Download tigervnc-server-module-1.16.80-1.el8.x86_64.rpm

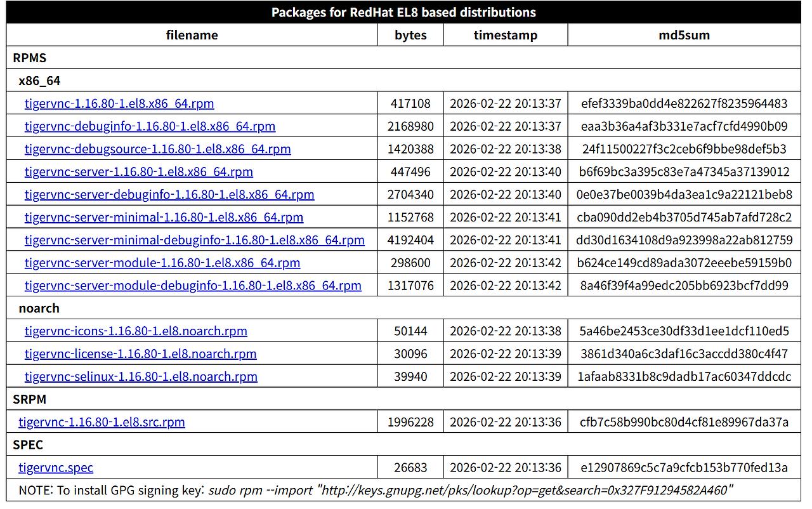click(x=162, y=263)
